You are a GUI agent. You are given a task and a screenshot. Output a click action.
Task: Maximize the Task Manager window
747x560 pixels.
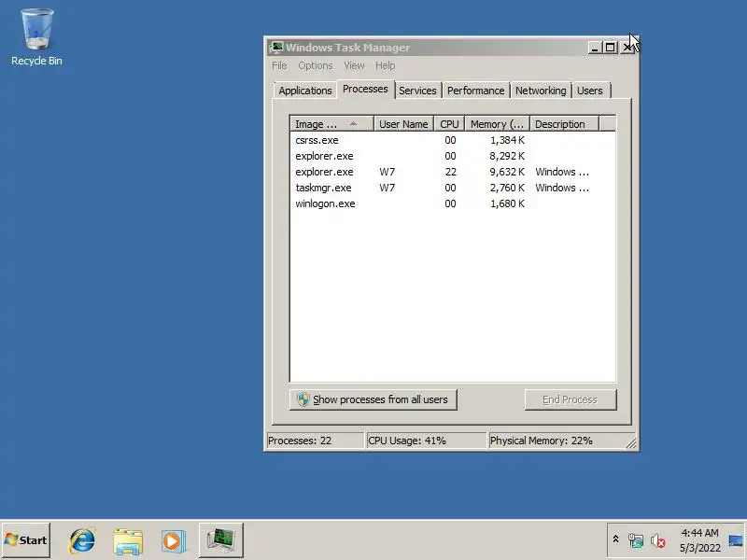[x=610, y=48]
